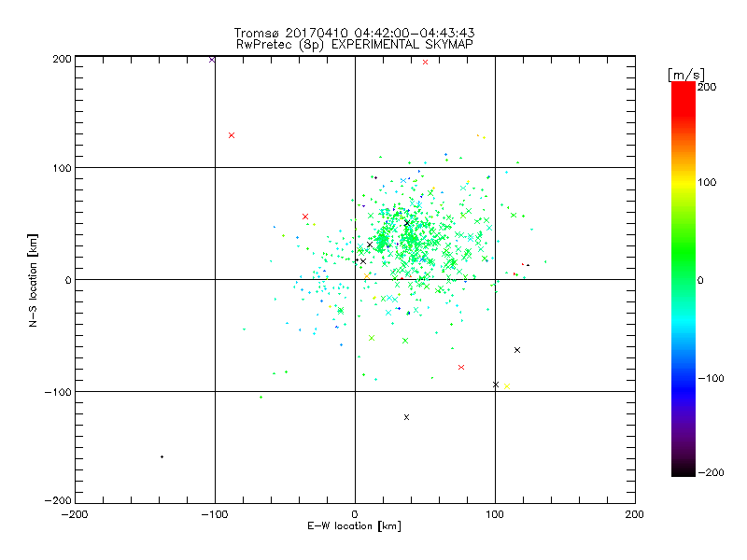Click the y-axis tick label '-100'
Screen dimensions: 747x560
[58, 392]
